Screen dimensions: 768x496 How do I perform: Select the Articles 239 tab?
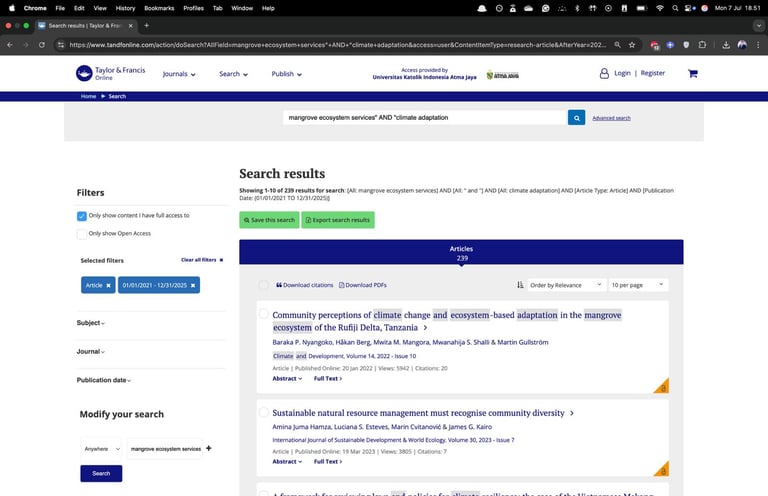pyautogui.click(x=461, y=253)
